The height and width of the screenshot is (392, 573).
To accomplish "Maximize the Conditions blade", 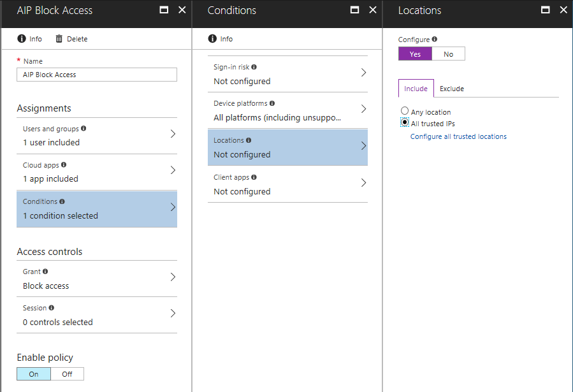I will [x=355, y=10].
